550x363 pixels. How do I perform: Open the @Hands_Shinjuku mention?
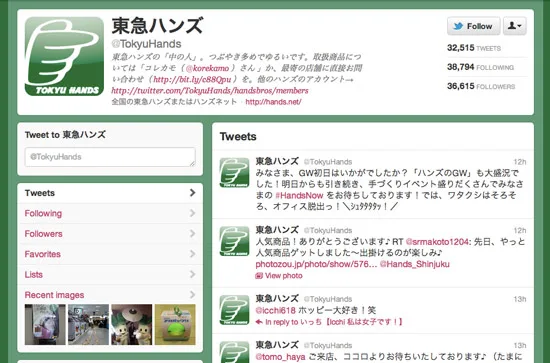(x=415, y=264)
